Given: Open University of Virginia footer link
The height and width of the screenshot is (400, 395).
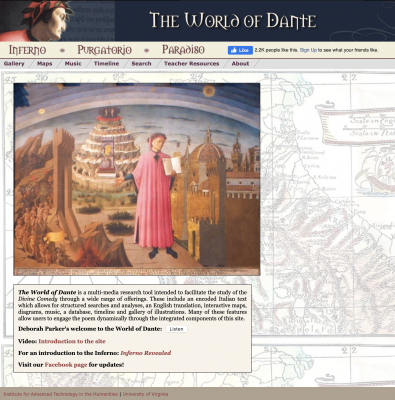Looking at the screenshot, I should [145, 394].
